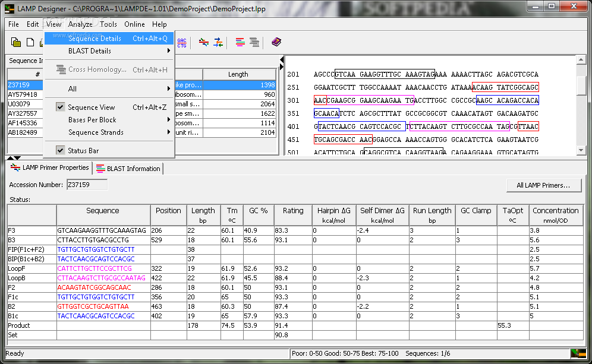Expand the All submenu
This screenshot has width=592, height=364.
pyautogui.click(x=109, y=89)
